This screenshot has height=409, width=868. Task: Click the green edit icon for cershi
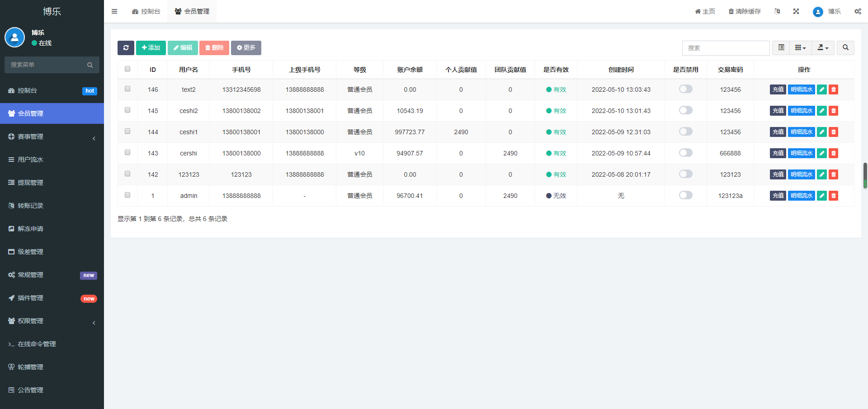[x=822, y=153]
